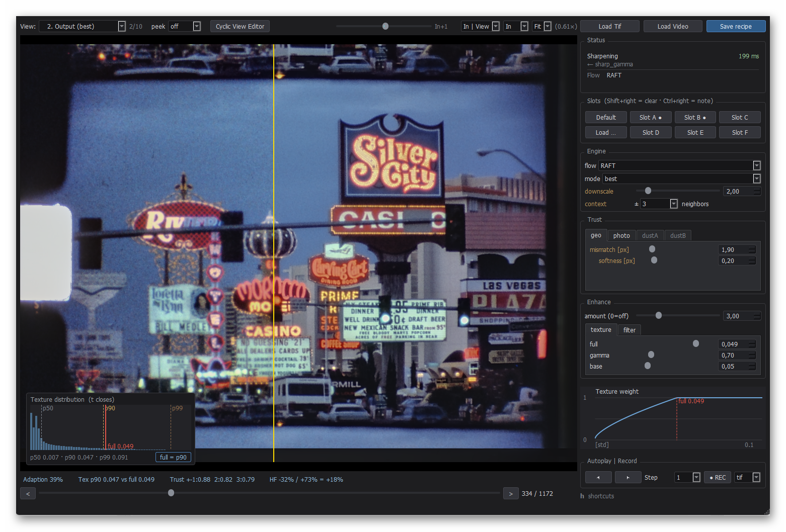Switch to the photo trust tab

point(621,235)
